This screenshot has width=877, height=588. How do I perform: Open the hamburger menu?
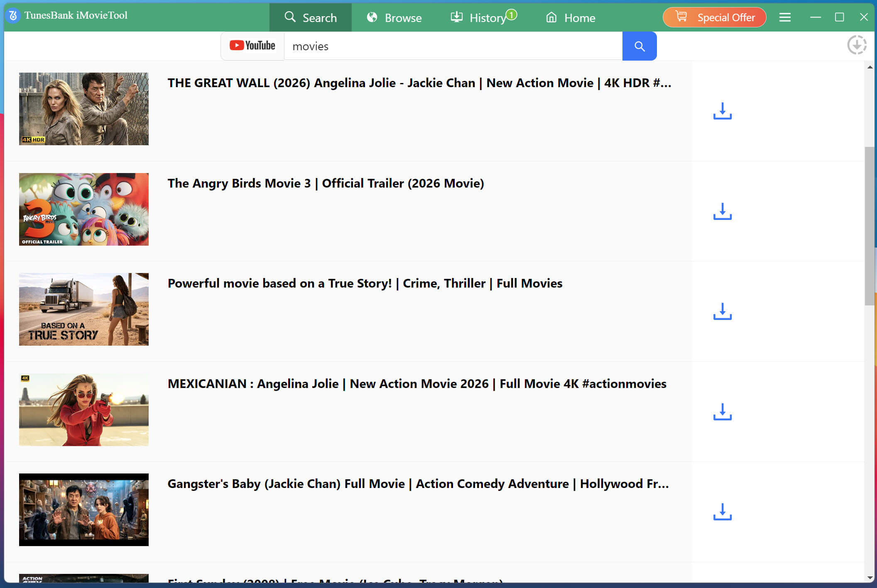point(785,17)
